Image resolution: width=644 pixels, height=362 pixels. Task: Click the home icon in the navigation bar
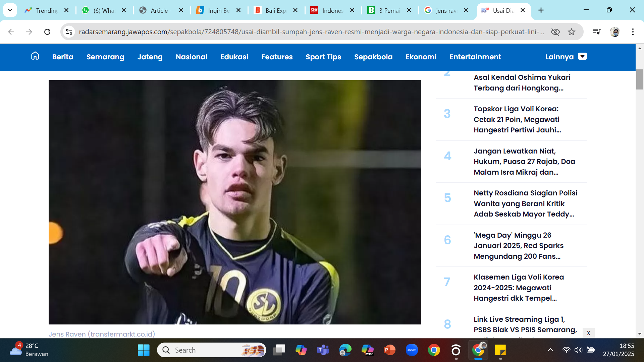tap(35, 56)
